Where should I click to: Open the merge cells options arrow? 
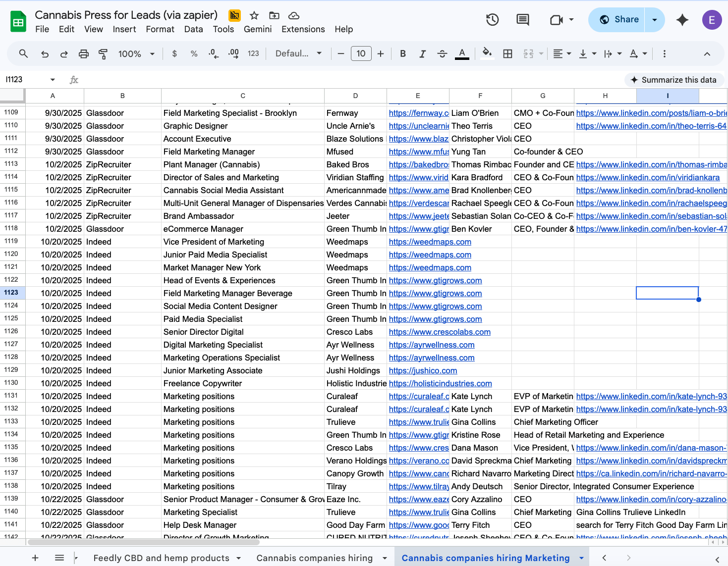[541, 53]
